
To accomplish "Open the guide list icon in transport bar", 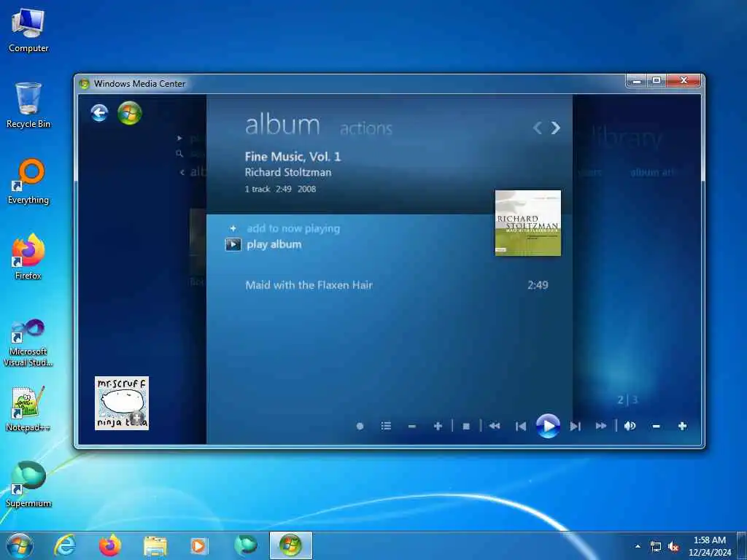I will pos(386,426).
